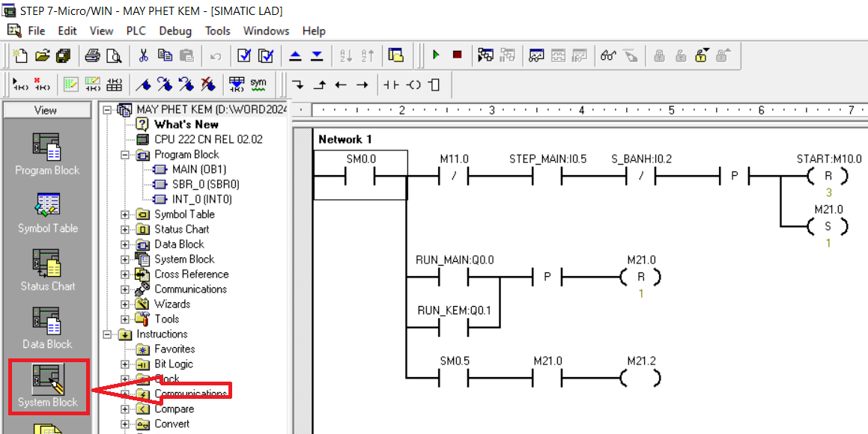Insert a contact instruction from the toolbar
The image size is (868, 434).
point(392,85)
